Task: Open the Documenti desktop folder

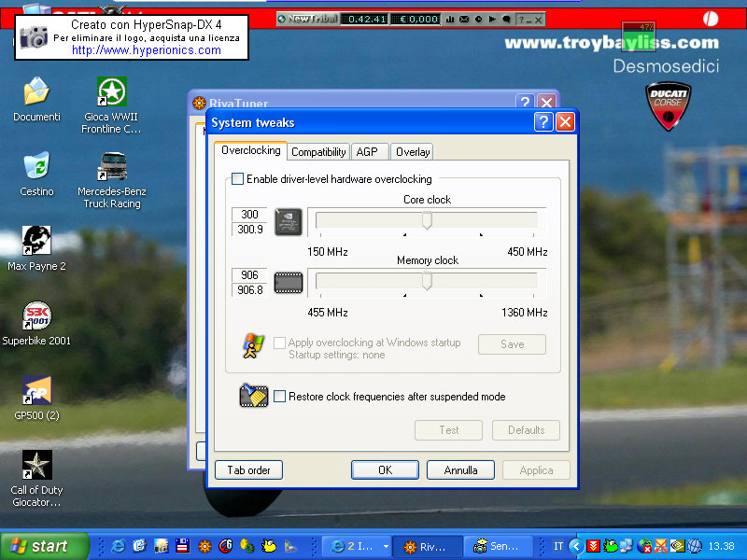Action: coord(36,91)
